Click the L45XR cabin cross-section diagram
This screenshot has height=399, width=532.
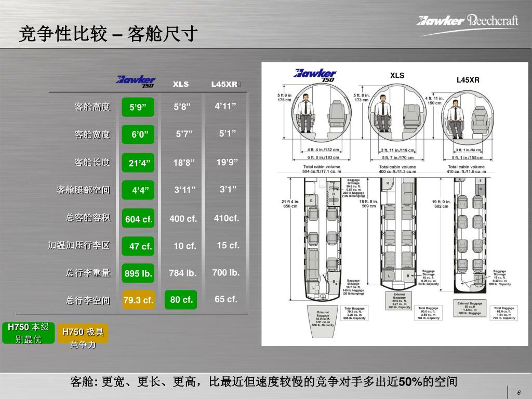[467, 117]
